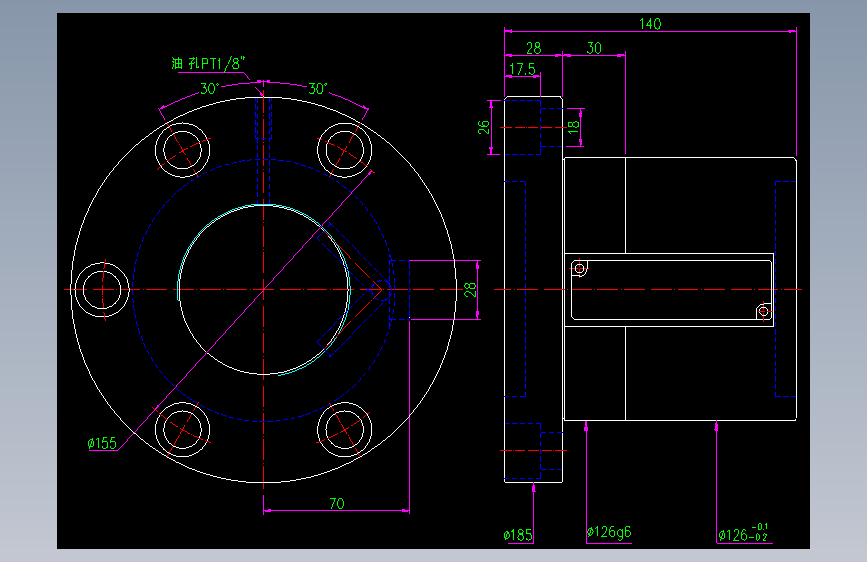
Task: Select the 28 dimension atop side view
Action: click(x=534, y=48)
